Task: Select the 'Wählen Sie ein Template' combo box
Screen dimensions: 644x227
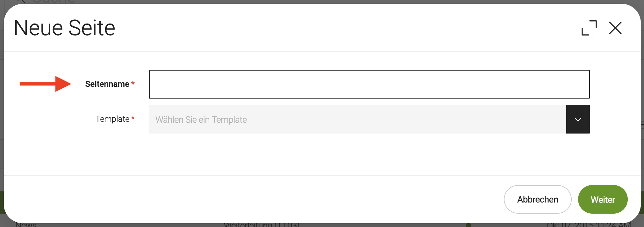Action: [357, 119]
